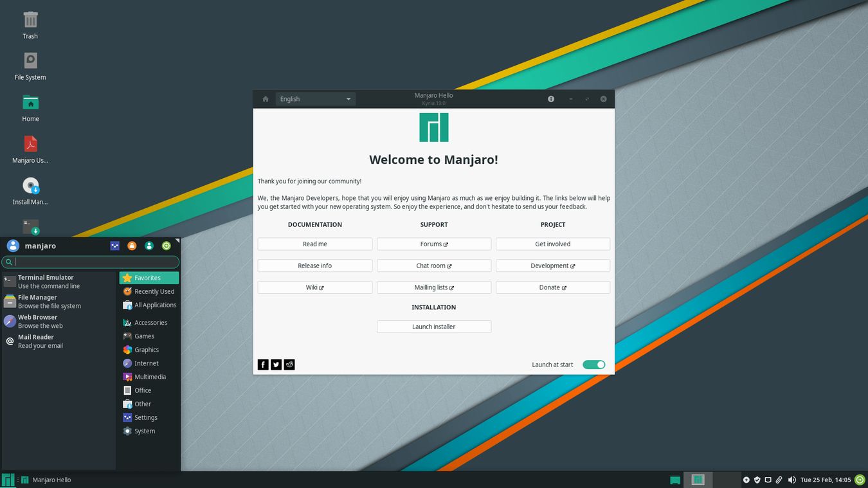The height and width of the screenshot is (488, 868).
Task: Click the Manjaro Facebook icon
Action: coord(263,365)
